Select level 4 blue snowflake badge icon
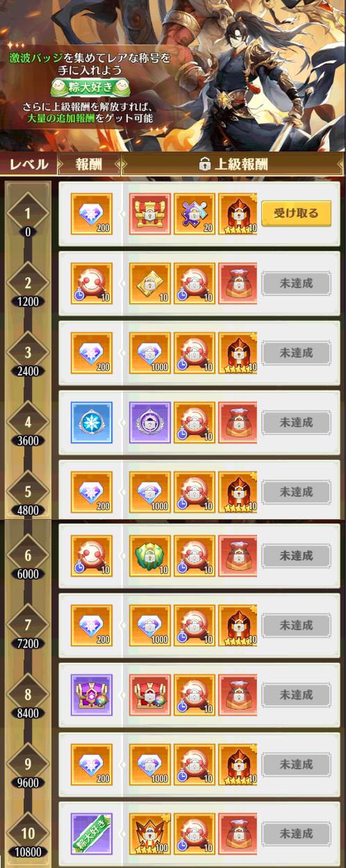The height and width of the screenshot is (868, 346). point(92,422)
